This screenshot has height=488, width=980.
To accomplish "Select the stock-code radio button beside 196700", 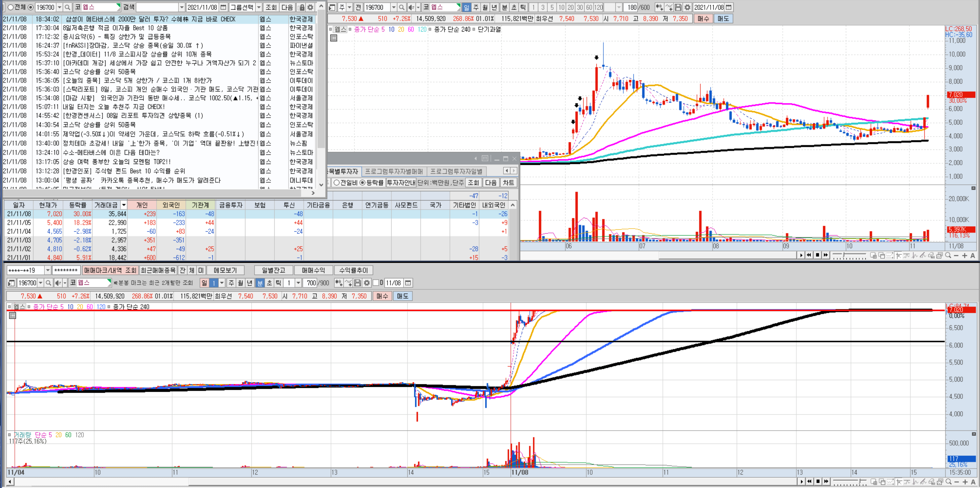I will pyautogui.click(x=30, y=7).
